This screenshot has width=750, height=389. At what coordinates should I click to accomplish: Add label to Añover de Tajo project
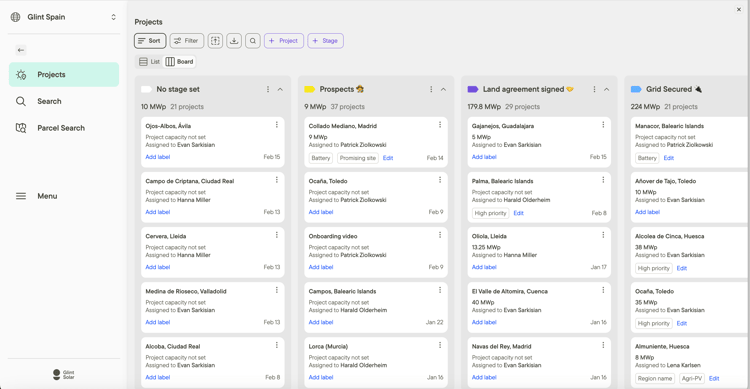(647, 212)
